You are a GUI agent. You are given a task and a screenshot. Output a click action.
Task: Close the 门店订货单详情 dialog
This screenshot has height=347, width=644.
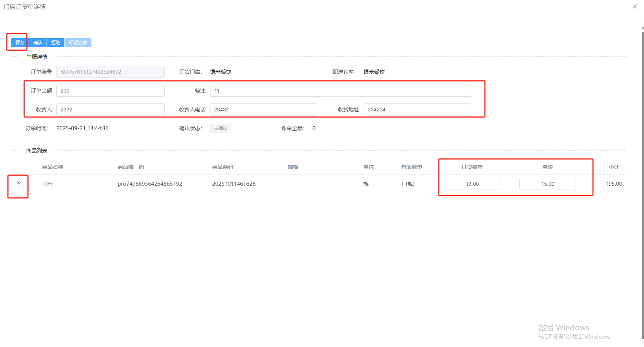[x=635, y=6]
